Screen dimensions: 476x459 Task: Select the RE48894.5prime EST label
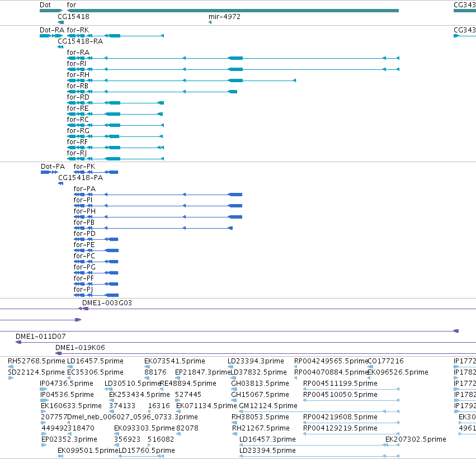click(188, 384)
